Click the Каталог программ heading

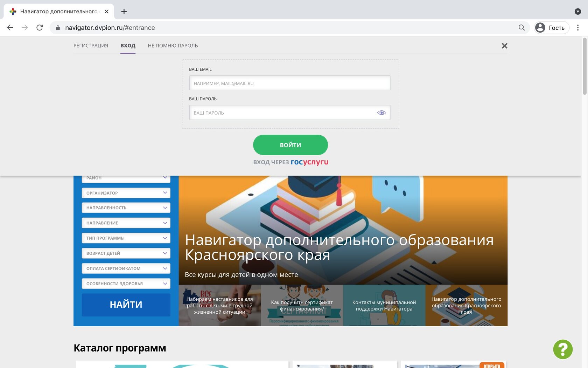point(120,348)
